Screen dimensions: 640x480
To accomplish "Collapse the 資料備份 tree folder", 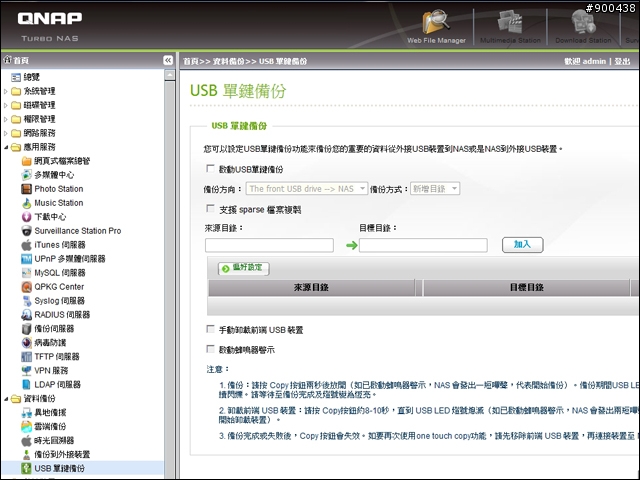I will (x=6, y=399).
